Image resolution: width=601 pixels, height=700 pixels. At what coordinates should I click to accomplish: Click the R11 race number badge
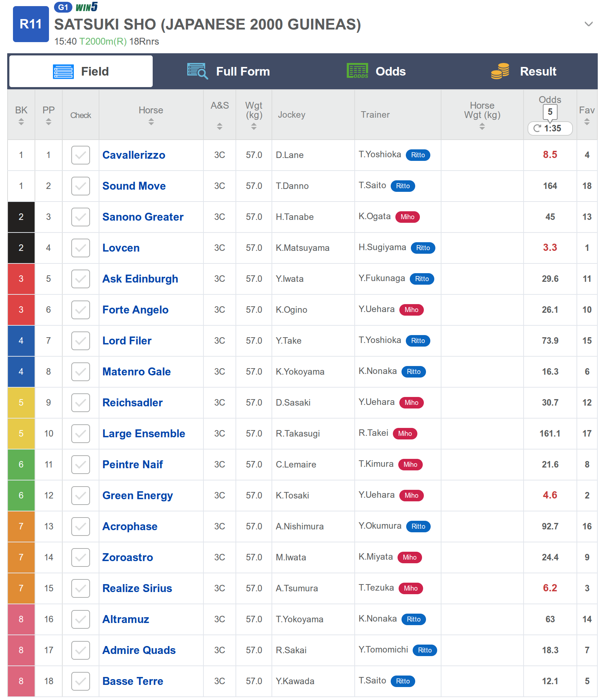pos(31,24)
